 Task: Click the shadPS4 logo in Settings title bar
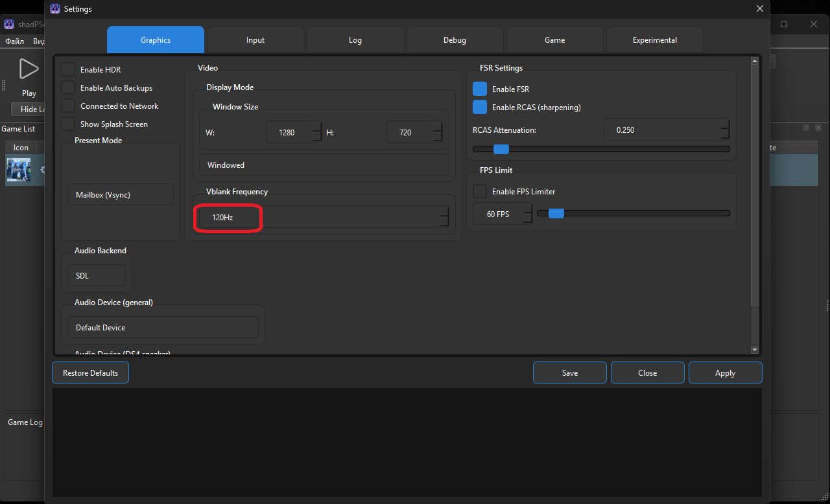(x=55, y=8)
